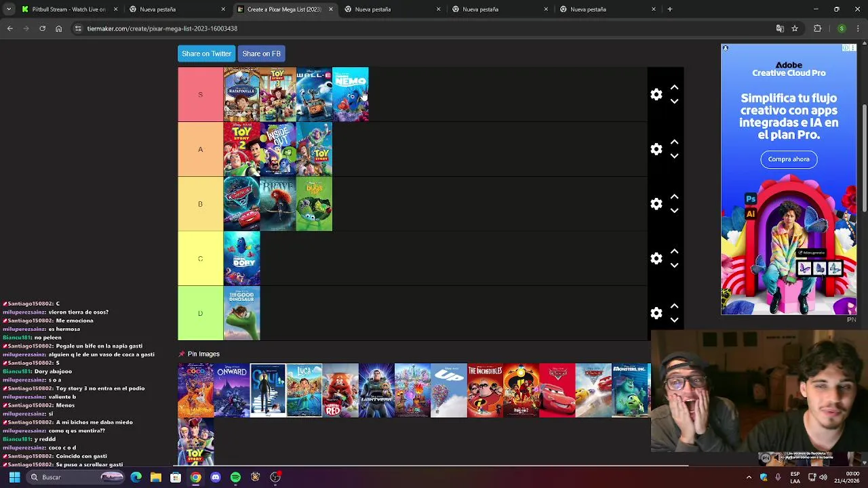Pick the Turning Red poster
The height and width of the screenshot is (488, 868).
point(340,390)
